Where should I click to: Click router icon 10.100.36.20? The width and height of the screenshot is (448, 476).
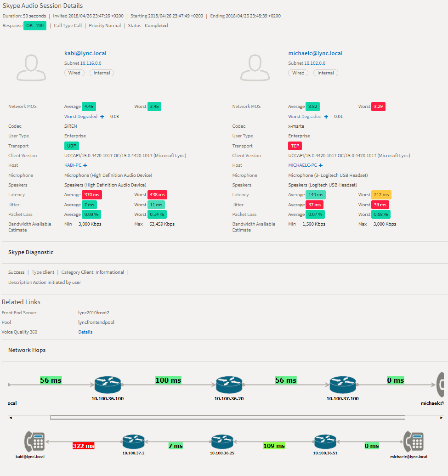229,385
